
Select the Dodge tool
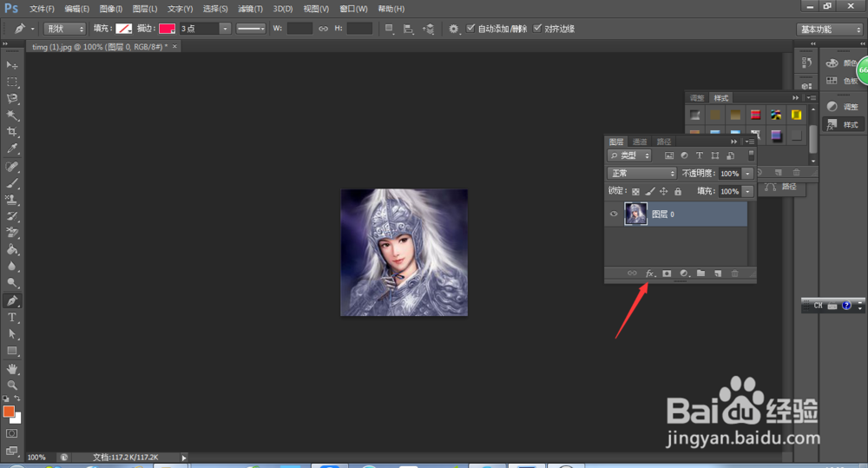(11, 282)
